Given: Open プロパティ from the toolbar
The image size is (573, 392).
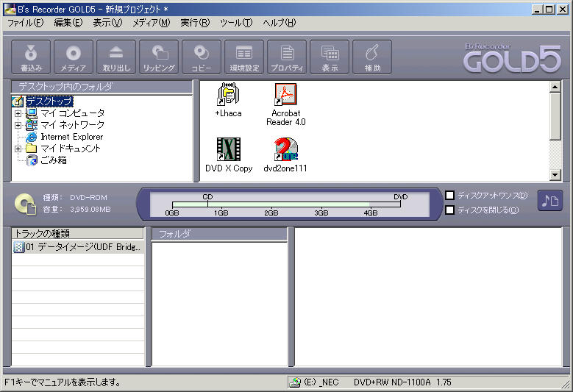Looking at the screenshot, I should pos(287,57).
